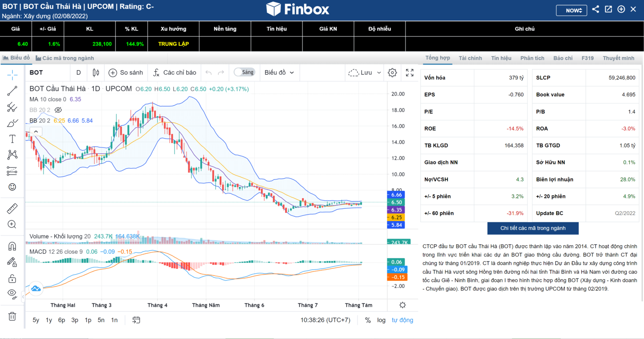Select the trend line drawing tool
Image resolution: width=644 pixels, height=339 pixels.
point(12,91)
